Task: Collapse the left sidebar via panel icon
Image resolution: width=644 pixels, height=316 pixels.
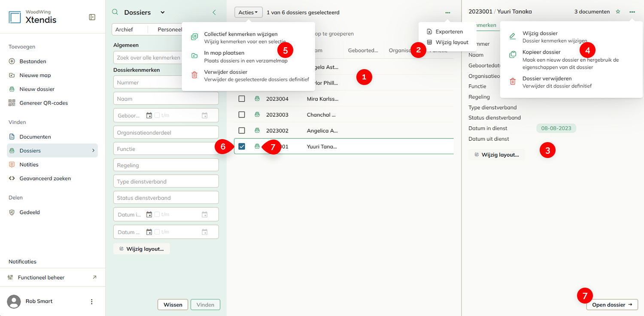Action: click(x=92, y=17)
